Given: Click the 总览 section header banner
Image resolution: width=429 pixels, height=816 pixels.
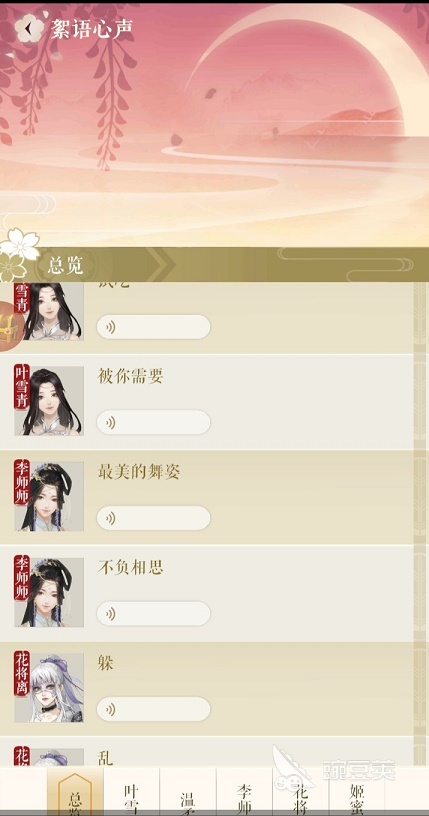Looking at the screenshot, I should coord(214,265).
